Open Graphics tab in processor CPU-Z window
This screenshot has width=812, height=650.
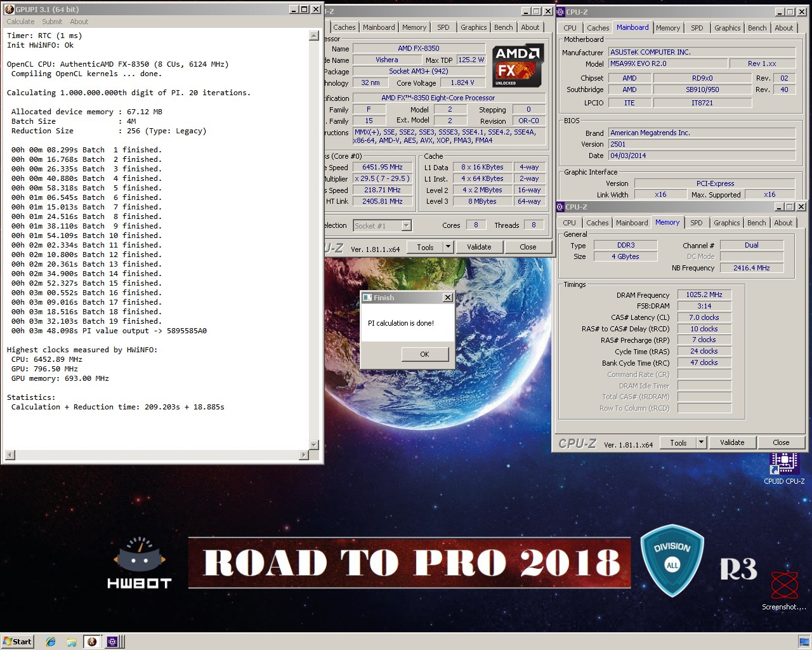[x=474, y=27]
